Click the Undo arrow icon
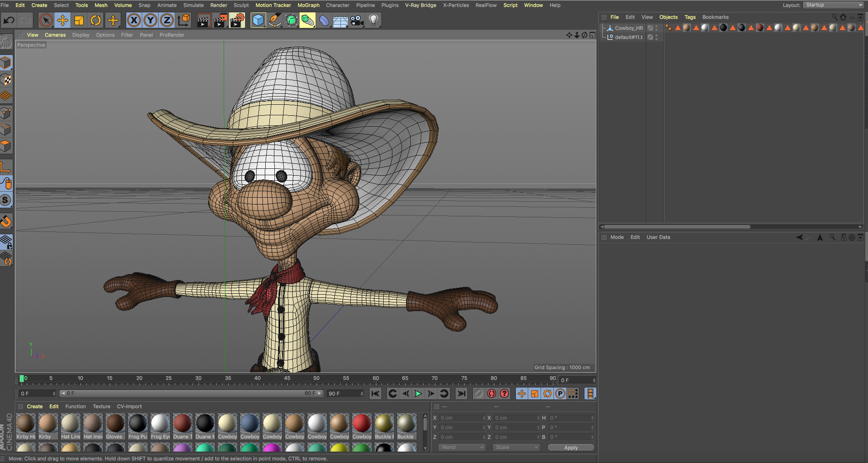This screenshot has height=463, width=868. [x=9, y=20]
